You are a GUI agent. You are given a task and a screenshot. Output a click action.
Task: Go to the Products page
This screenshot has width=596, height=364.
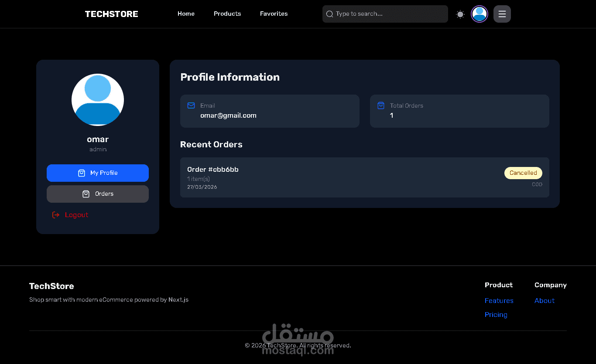click(x=227, y=14)
